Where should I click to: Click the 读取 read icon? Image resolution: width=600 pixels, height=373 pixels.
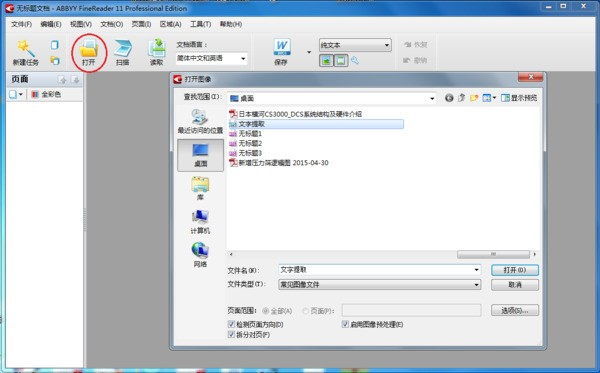point(157,48)
